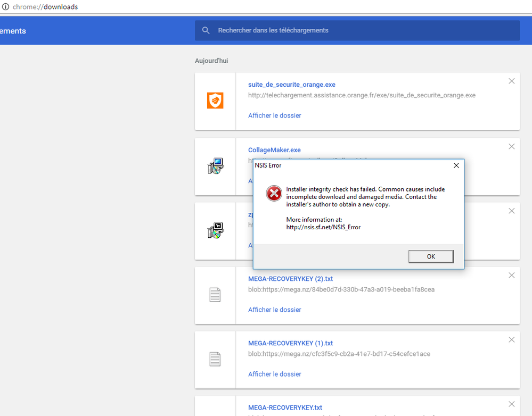Remove CollageMaker.exe from the list

pyautogui.click(x=512, y=146)
